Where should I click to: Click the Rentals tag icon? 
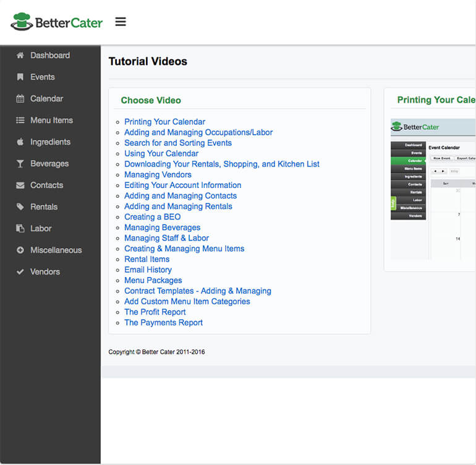coord(20,207)
